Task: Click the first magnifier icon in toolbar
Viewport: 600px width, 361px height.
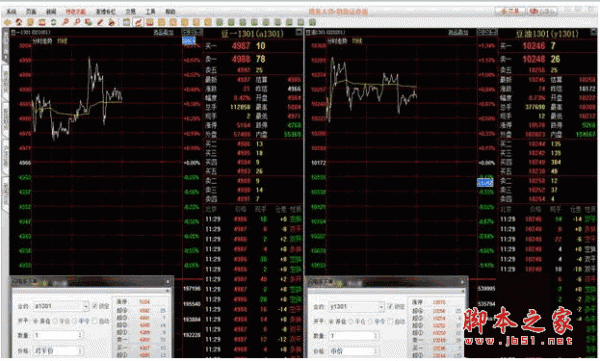Action: point(65,22)
